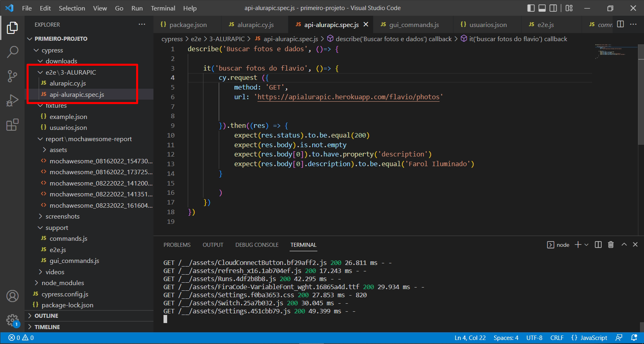Screen dimensions: 644x344
Task: Open the File menu
Action: [27, 8]
